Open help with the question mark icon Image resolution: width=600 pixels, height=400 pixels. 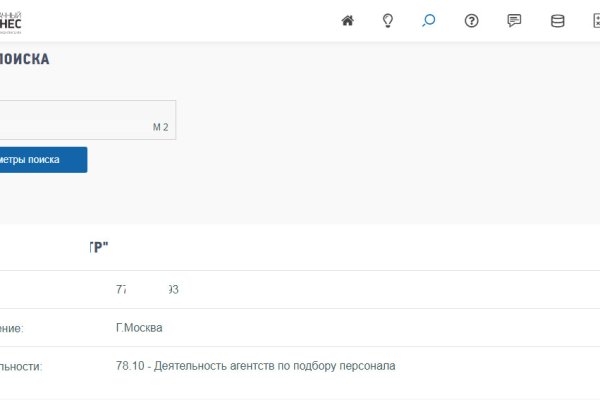472,21
